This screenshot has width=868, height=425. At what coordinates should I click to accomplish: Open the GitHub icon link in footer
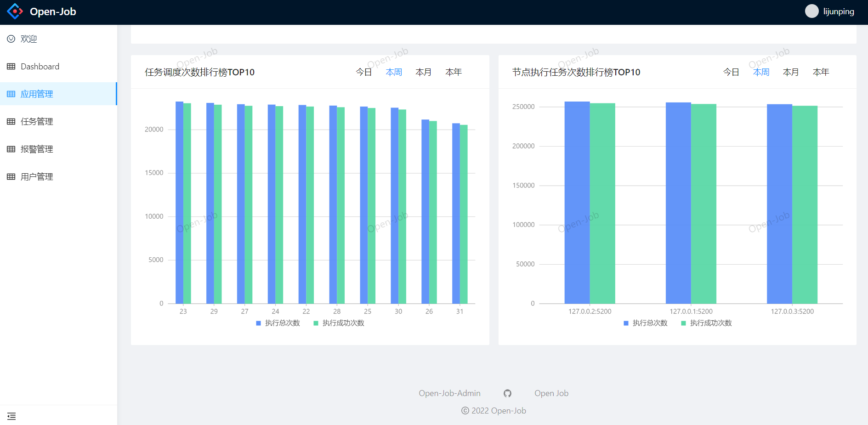(507, 393)
